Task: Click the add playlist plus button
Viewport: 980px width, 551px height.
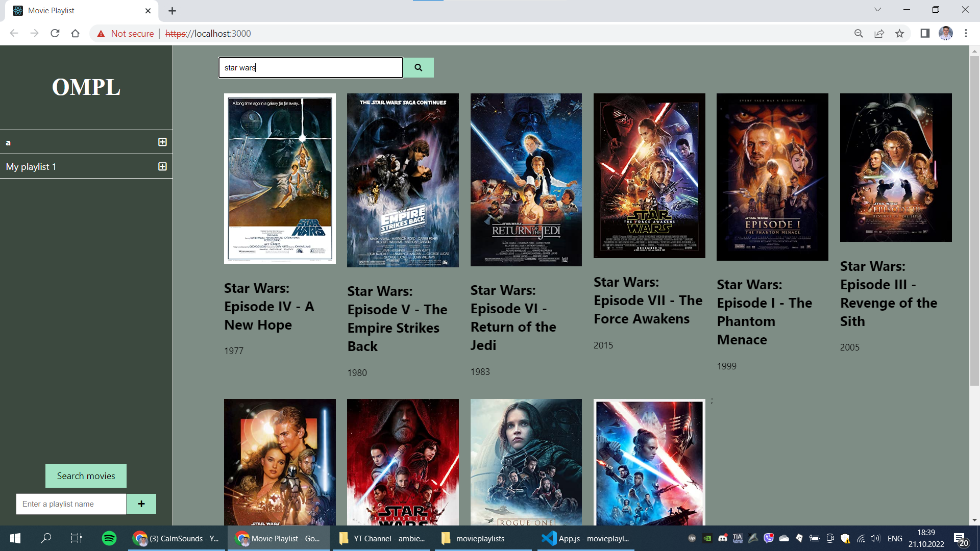Action: pos(141,504)
